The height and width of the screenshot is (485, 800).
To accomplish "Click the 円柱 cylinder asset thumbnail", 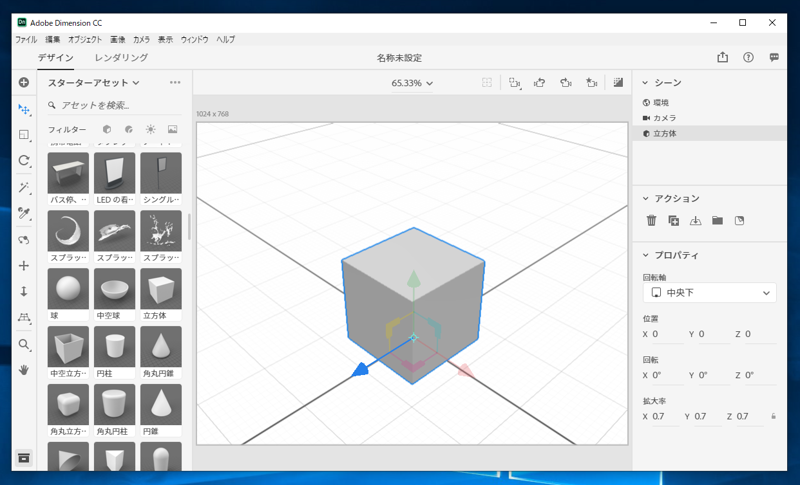I will (x=115, y=347).
